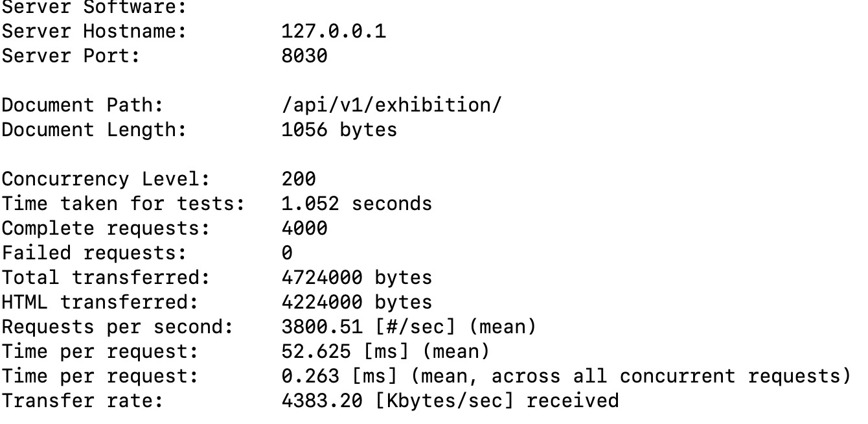The image size is (868, 424).
Task: Click the "Transfer rate:" label
Action: pos(82,401)
